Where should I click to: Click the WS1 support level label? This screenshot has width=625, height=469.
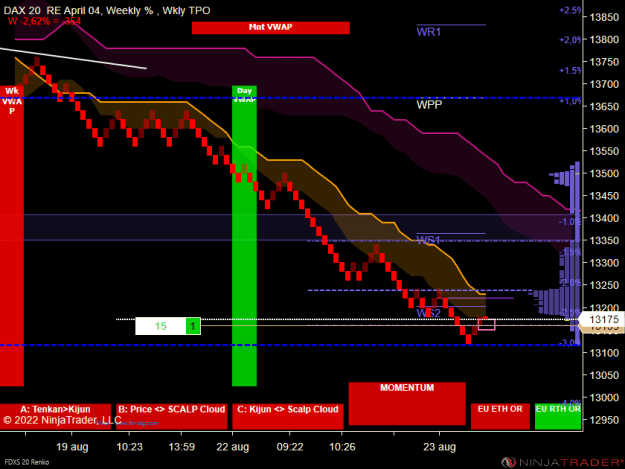click(428, 240)
